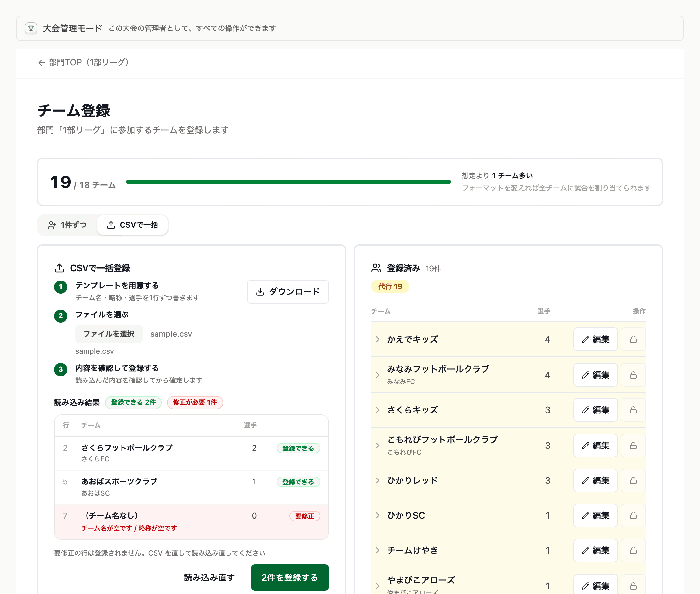This screenshot has height=594, width=700.
Task: Expand the チームけやき row
Action: click(x=378, y=550)
